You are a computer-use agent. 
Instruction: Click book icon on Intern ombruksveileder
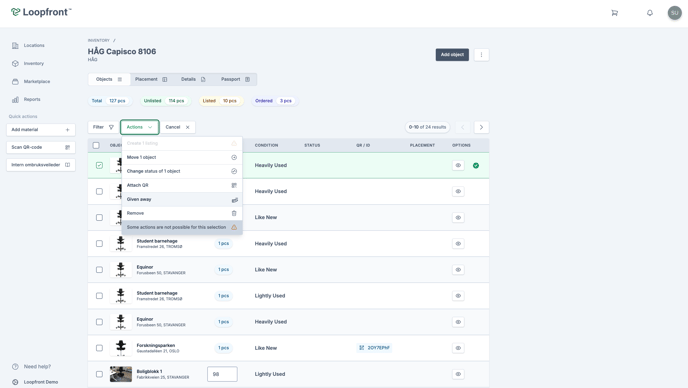(x=67, y=165)
